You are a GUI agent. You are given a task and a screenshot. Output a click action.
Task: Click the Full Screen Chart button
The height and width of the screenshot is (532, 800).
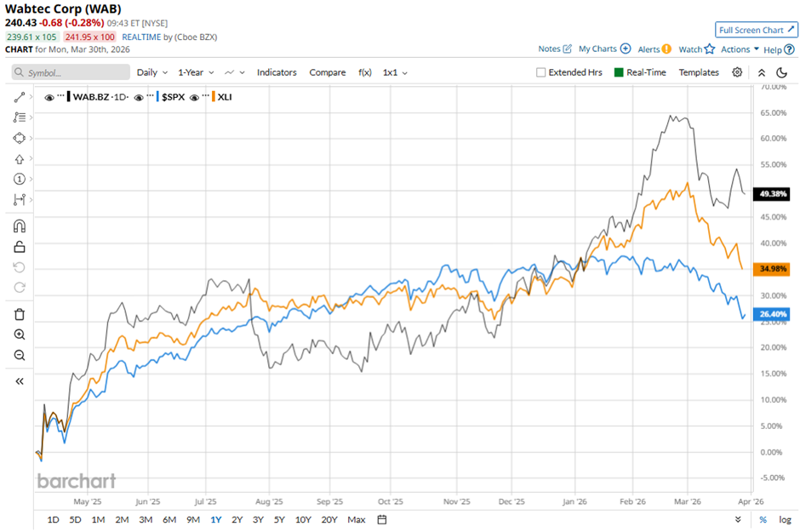[x=756, y=30]
